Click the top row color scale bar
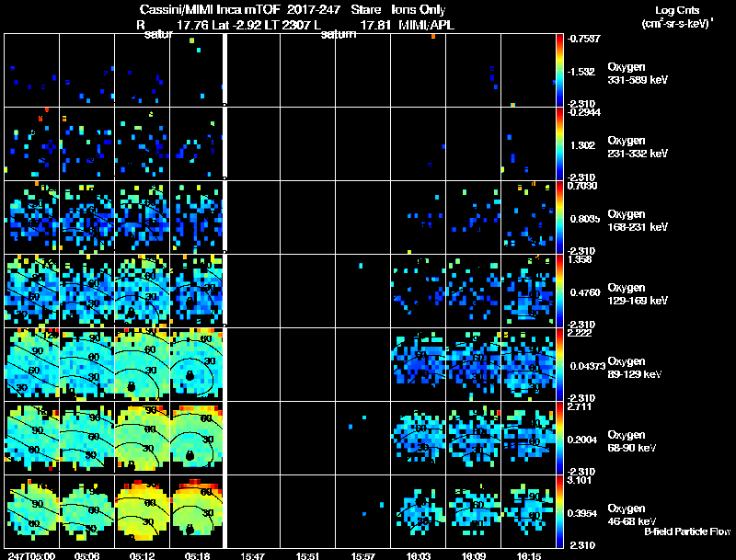Screen dimensions: 736x560 point(559,70)
